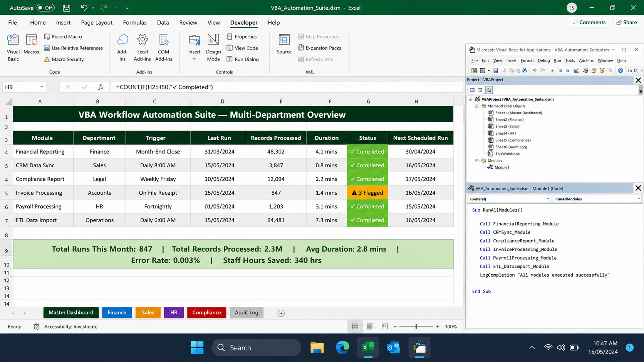Open control Properties in ribbon
Image resolution: width=644 pixels, height=362 pixels.
tap(241, 37)
